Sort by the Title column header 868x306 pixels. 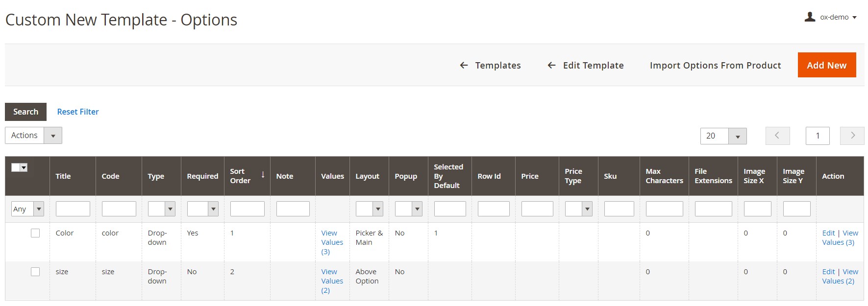[x=63, y=176]
